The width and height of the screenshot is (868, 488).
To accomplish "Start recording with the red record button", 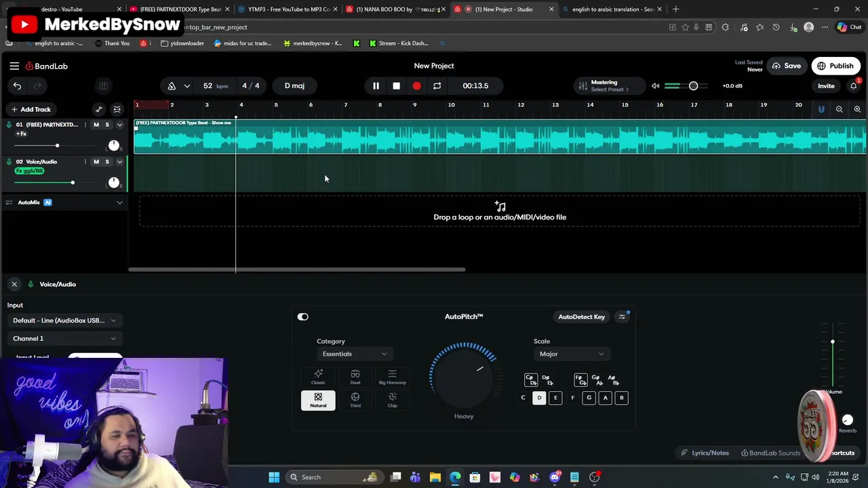I will pos(416,86).
